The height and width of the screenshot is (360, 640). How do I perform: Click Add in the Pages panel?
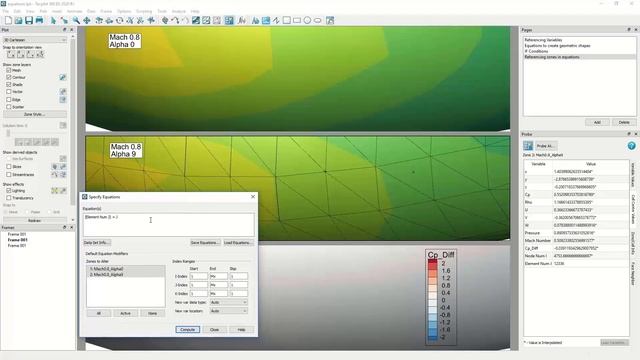click(597, 122)
